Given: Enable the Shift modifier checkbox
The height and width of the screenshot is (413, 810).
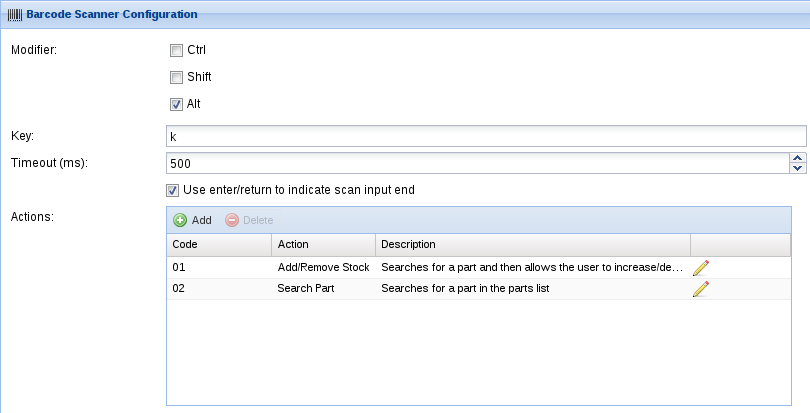Looking at the screenshot, I should 176,77.
